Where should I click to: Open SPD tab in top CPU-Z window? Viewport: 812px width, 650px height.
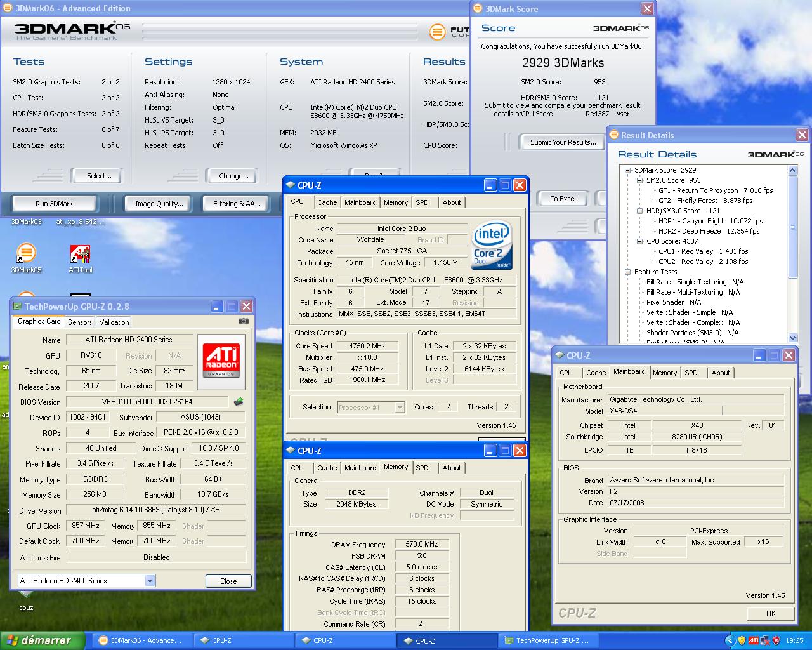pyautogui.click(x=422, y=202)
